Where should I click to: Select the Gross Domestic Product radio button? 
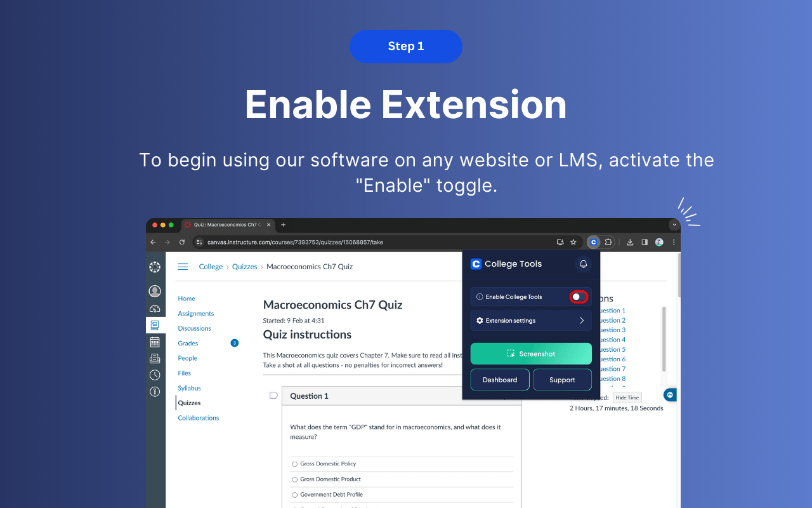(295, 479)
